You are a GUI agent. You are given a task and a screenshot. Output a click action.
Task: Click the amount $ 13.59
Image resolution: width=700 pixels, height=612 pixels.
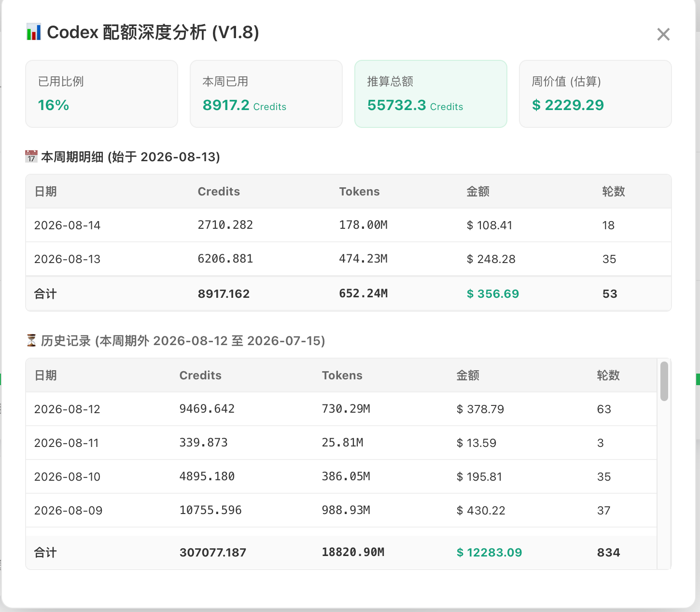[x=476, y=443]
